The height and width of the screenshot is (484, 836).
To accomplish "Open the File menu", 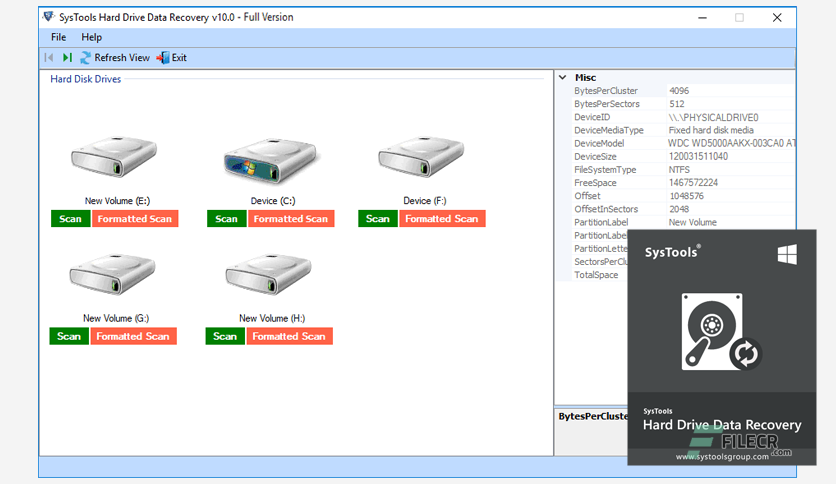I will 59,37.
